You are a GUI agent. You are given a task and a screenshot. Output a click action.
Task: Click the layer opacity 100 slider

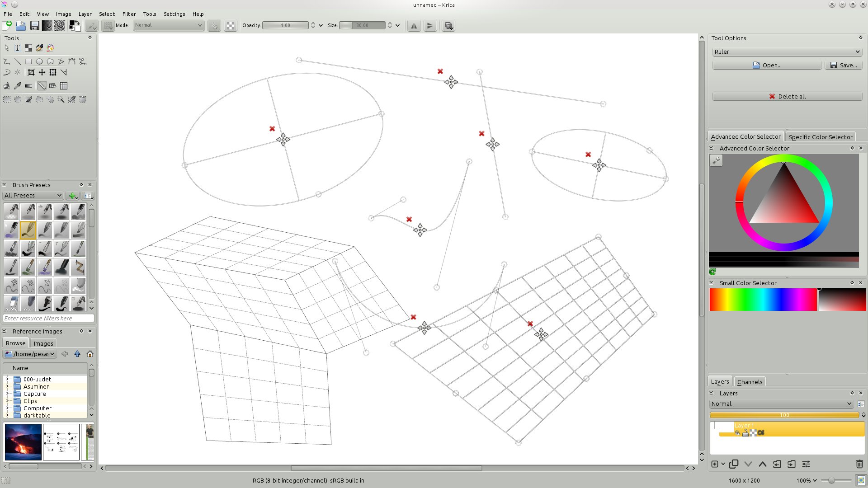(x=784, y=415)
